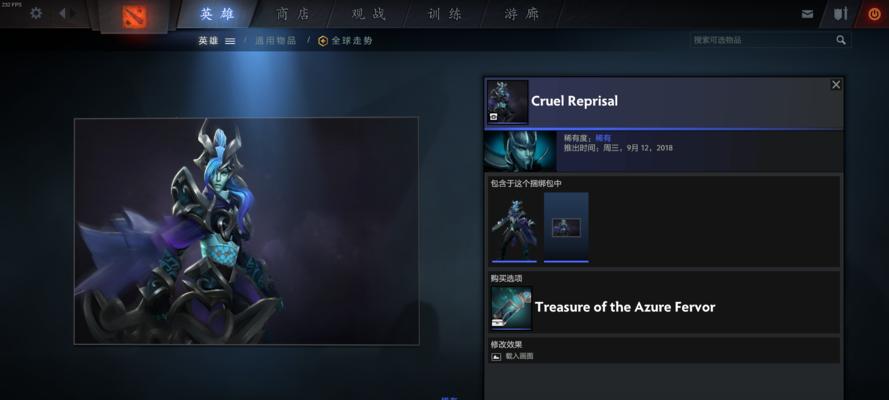Open the Dota 2 logo home button
The height and width of the screenshot is (400, 889).
pos(134,16)
